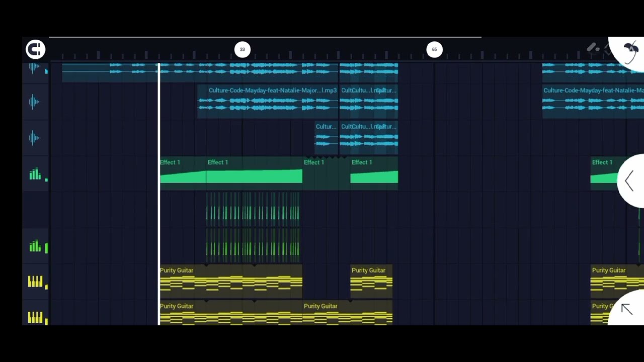This screenshot has height=362, width=644.
Task: Select the upper Purity Guitar keyboard icon
Action: [35, 282]
